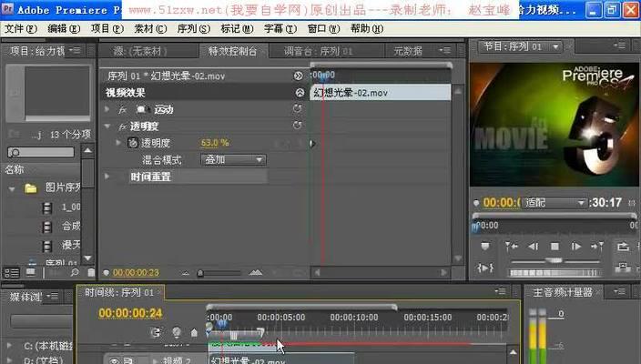This screenshot has width=641, height=364.
Task: Go to previous marker in program monitor
Action: tap(511, 247)
